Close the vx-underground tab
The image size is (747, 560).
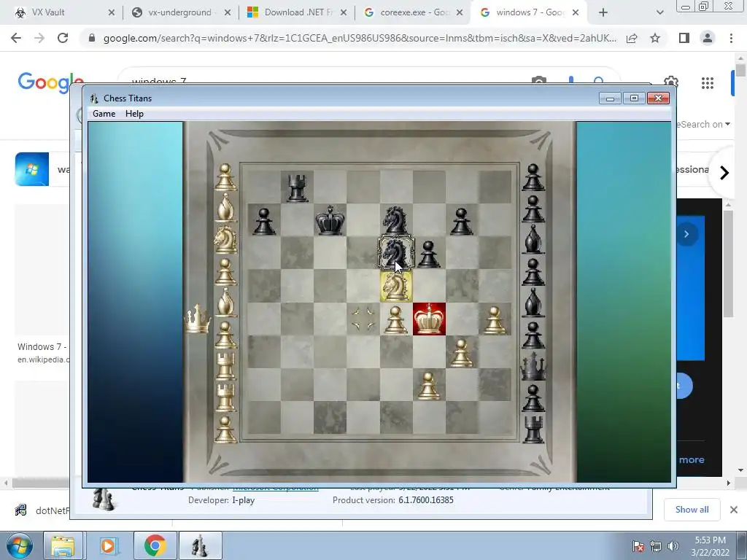tap(228, 12)
